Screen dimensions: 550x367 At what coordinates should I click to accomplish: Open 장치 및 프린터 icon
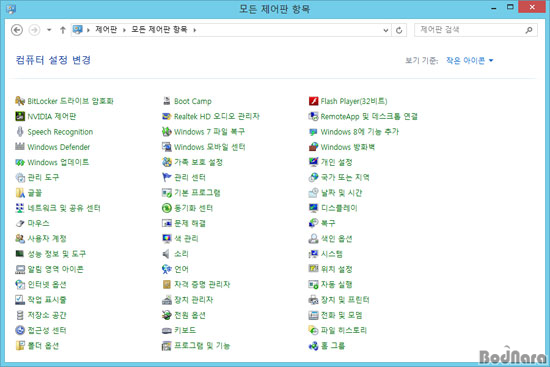pos(313,300)
